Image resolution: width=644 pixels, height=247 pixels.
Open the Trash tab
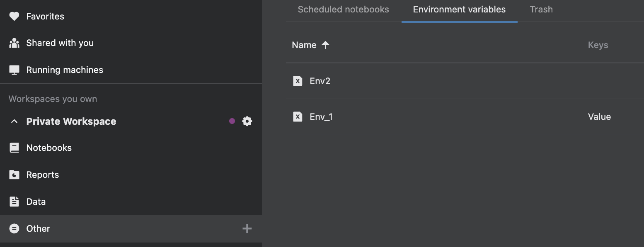541,9
